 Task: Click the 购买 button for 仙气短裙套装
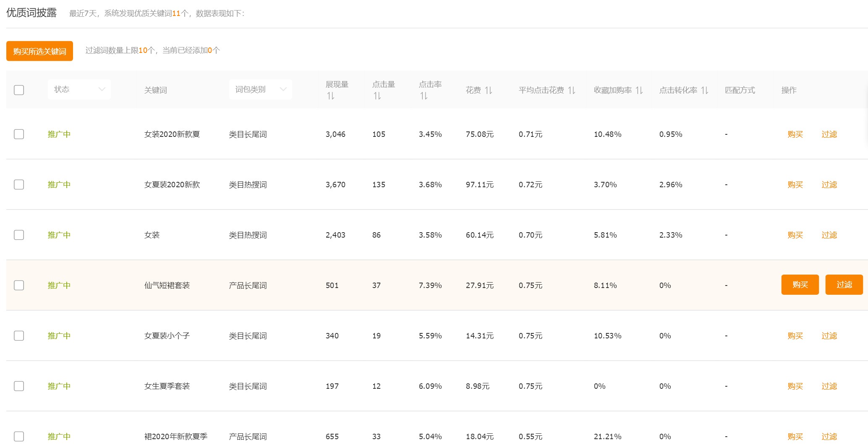(800, 285)
